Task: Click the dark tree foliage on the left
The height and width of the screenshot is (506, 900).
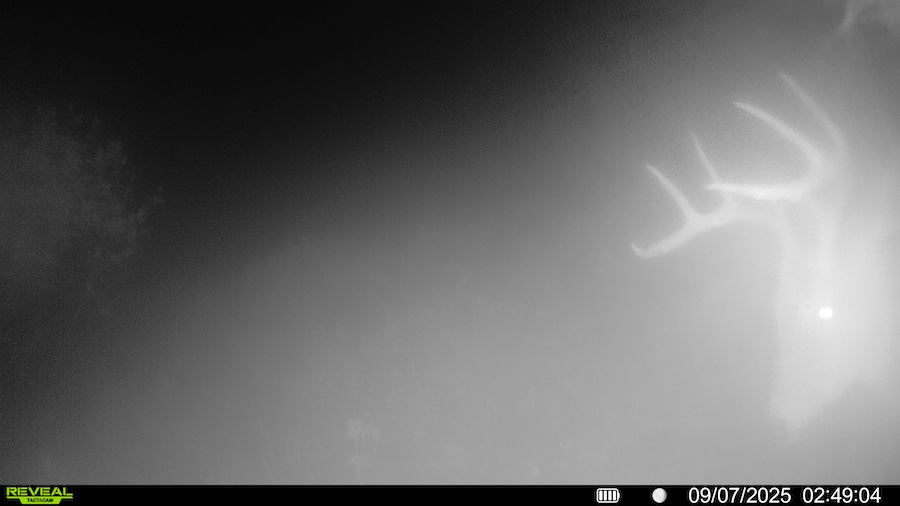Action: [x=70, y=190]
